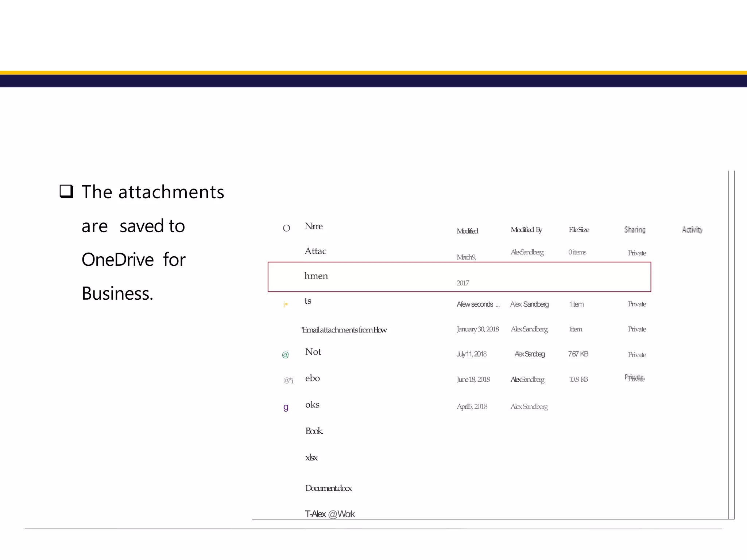The height and width of the screenshot is (560, 747).
Task: Sort by the Name column header
Action: coord(314,226)
